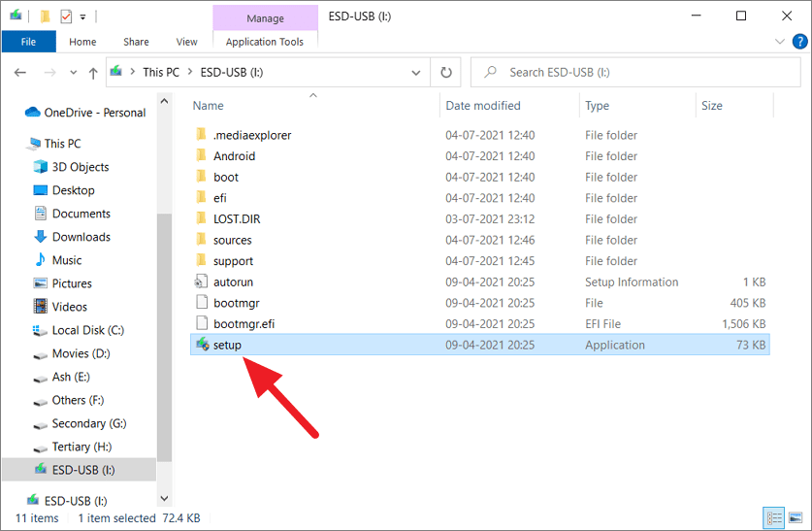This screenshot has height=531, width=812.
Task: Open the View ribbon tab
Action: 186,42
